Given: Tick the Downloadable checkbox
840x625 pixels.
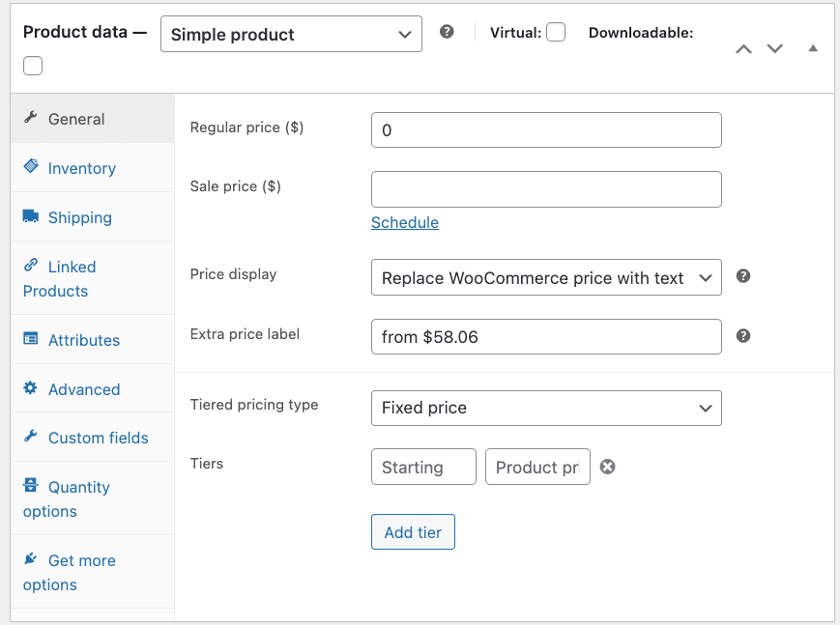Looking at the screenshot, I should (x=33, y=66).
